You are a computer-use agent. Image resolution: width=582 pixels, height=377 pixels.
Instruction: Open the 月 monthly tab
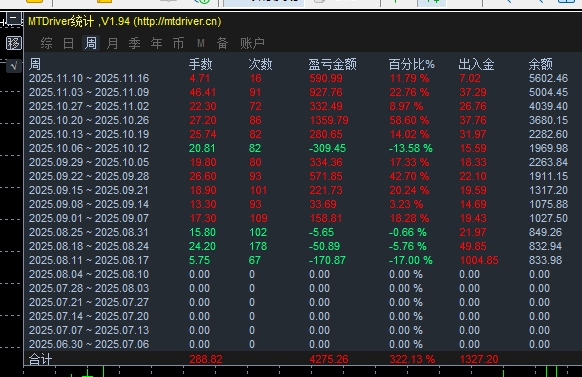tap(112, 43)
